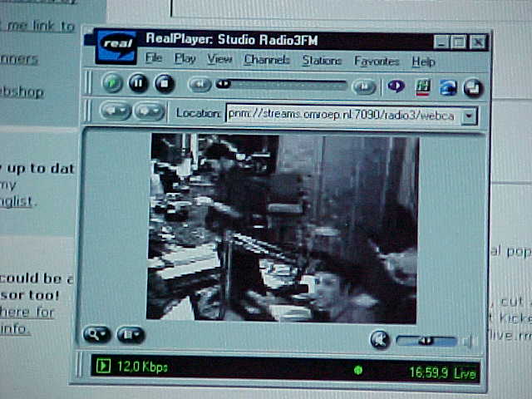Click the magnifier zoom dropdown button
This screenshot has width=532, height=399.
(96, 334)
